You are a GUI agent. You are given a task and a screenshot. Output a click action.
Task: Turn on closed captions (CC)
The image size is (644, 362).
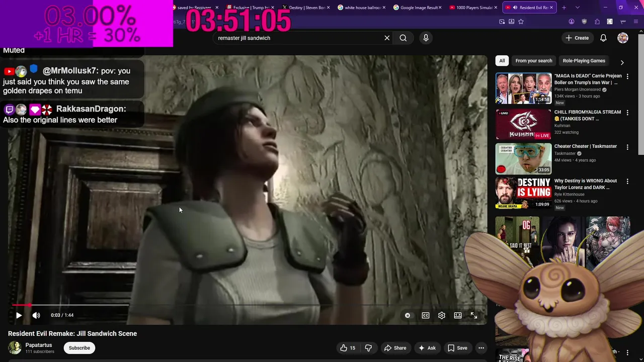tap(426, 315)
